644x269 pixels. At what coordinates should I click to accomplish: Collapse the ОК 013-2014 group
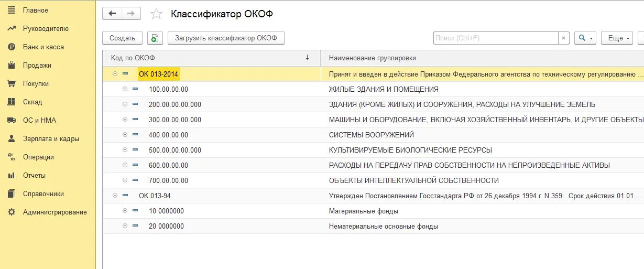(115, 74)
